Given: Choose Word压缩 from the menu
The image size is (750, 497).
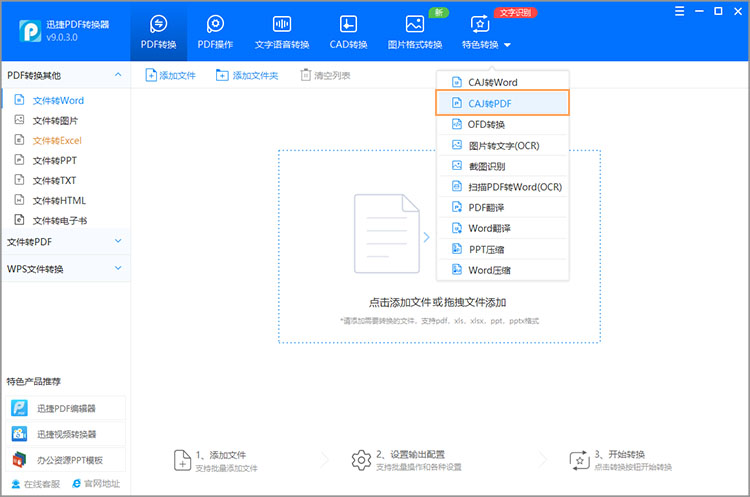Looking at the screenshot, I should point(502,270).
